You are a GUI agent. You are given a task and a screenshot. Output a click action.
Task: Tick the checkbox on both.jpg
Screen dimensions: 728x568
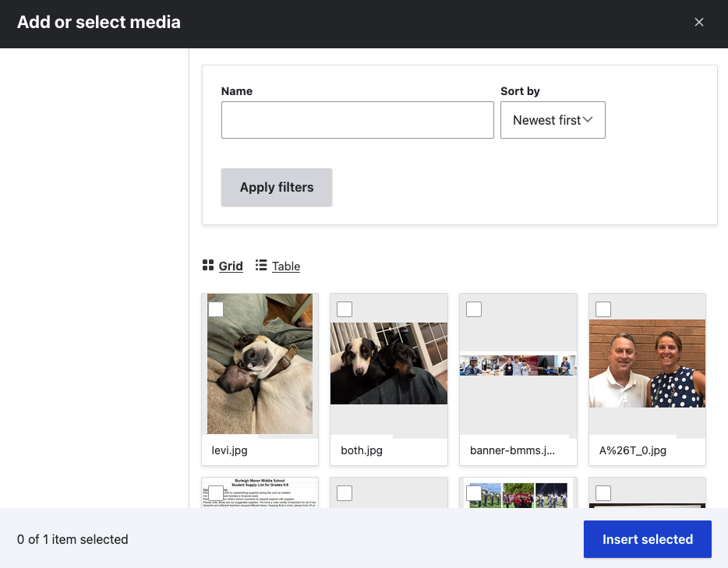(345, 309)
